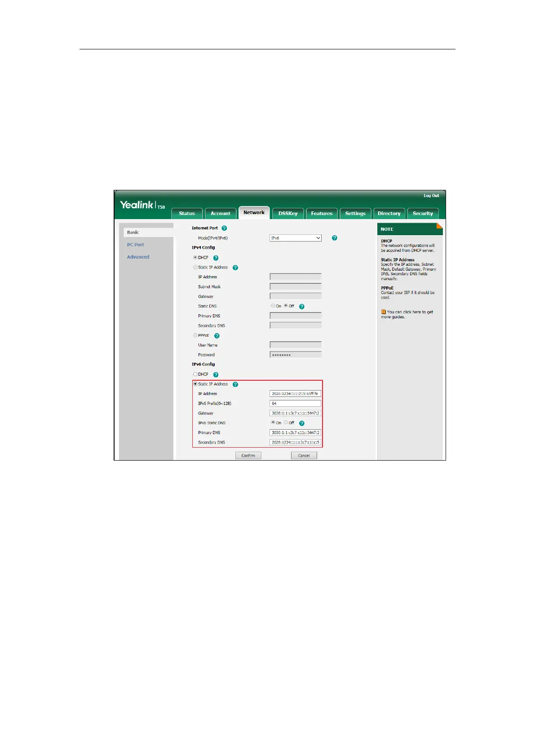Click help icon next to IPv6 DHCP
Viewport: 535px width, 756px height.
point(216,374)
